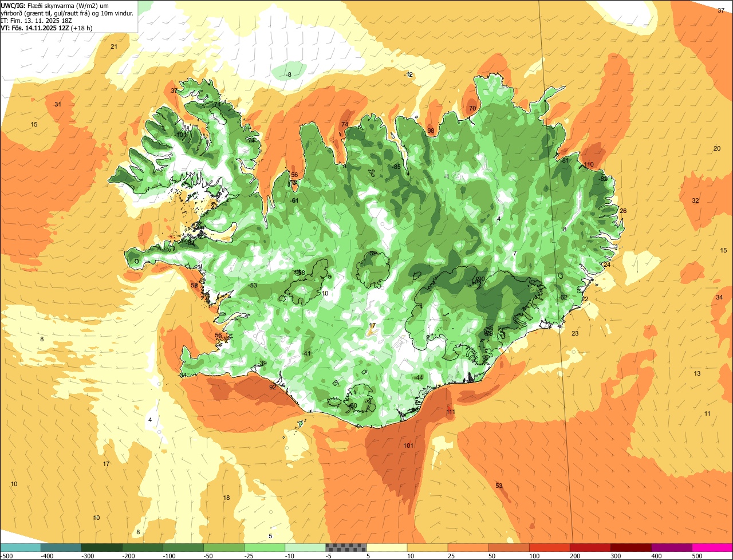The image size is (733, 560).
Task: Click the map value 31 northwest of the Westfjords
Action: click(58, 104)
